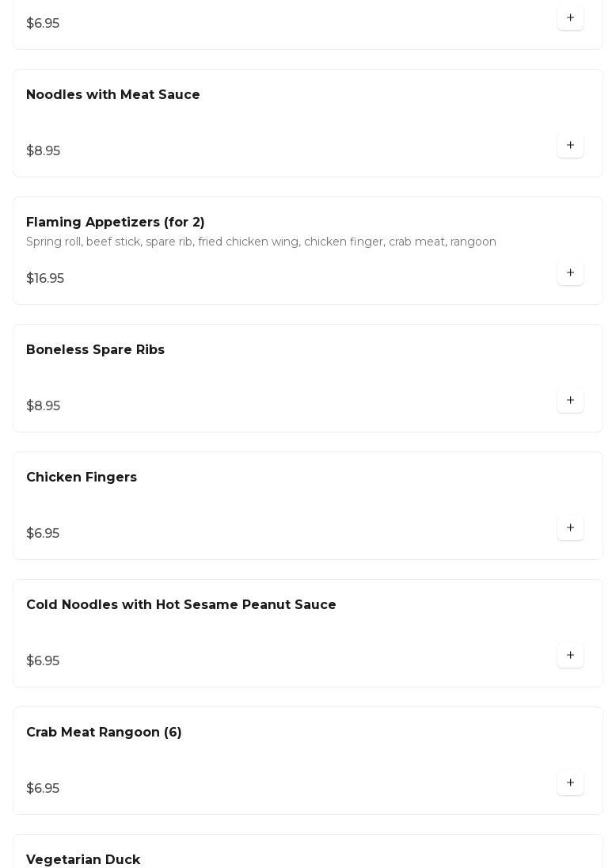Tap plus icon on Cold Noodles card
The image size is (616, 868).
point(570,656)
